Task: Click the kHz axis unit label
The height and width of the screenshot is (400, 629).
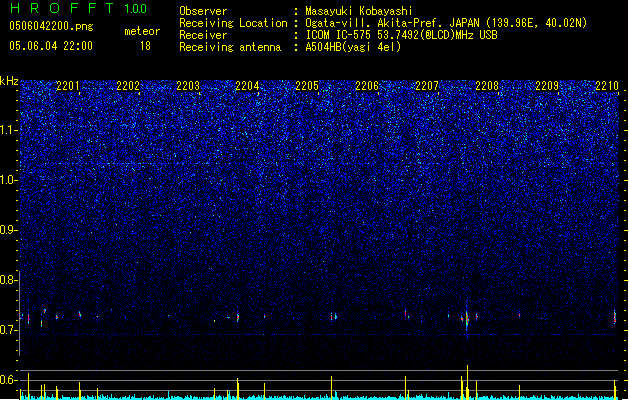Action: coord(9,81)
